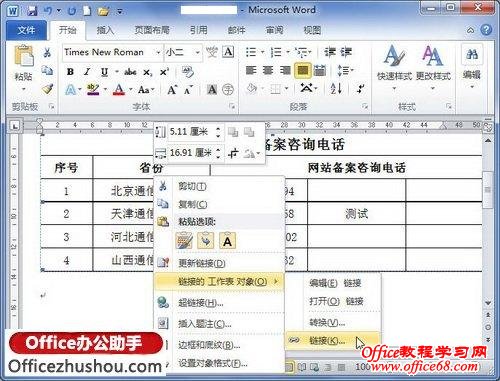Click the Save icon in quick access toolbar

pyautogui.click(x=32, y=11)
